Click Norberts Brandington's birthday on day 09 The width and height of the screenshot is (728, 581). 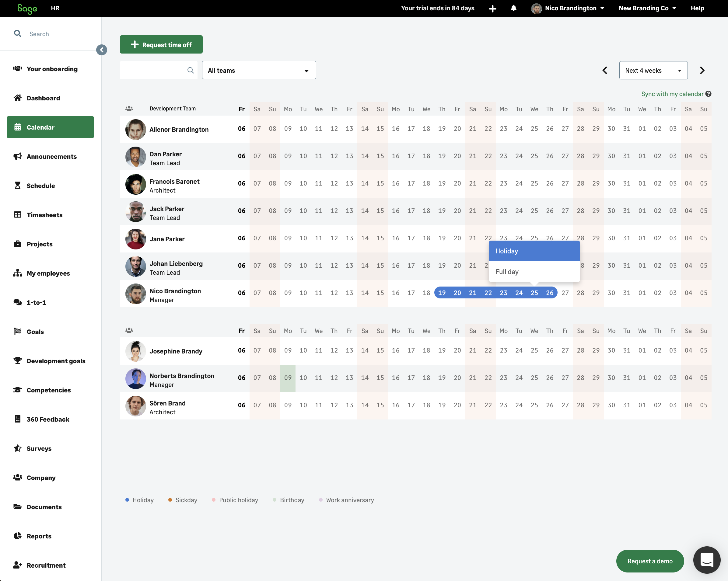pyautogui.click(x=288, y=378)
